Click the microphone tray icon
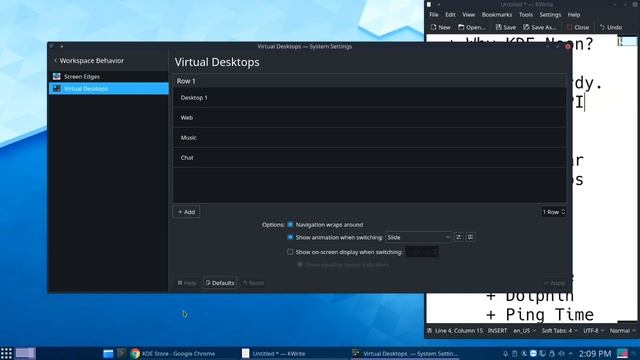The height and width of the screenshot is (360, 640). point(505,353)
